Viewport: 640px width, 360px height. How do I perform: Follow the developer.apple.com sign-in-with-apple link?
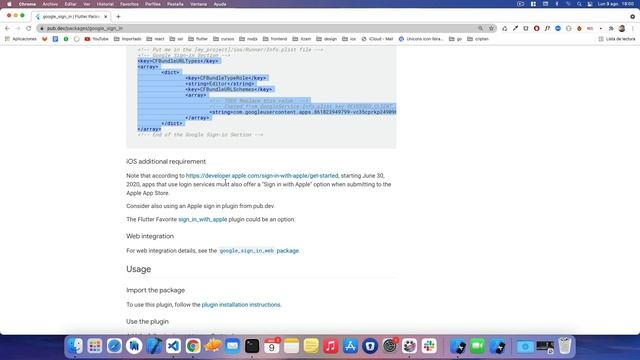(262, 176)
